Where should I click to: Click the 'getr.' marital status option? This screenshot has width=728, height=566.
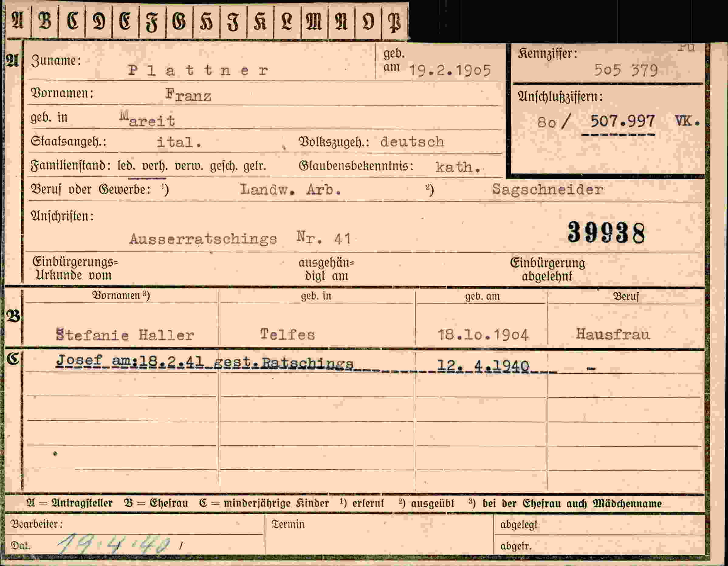(x=255, y=166)
